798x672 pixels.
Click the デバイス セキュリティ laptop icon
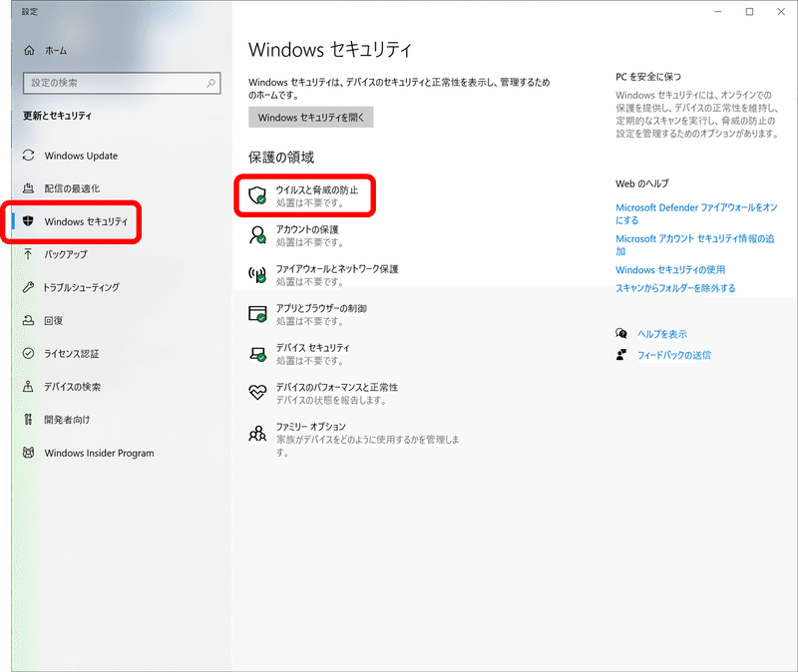pyautogui.click(x=257, y=354)
